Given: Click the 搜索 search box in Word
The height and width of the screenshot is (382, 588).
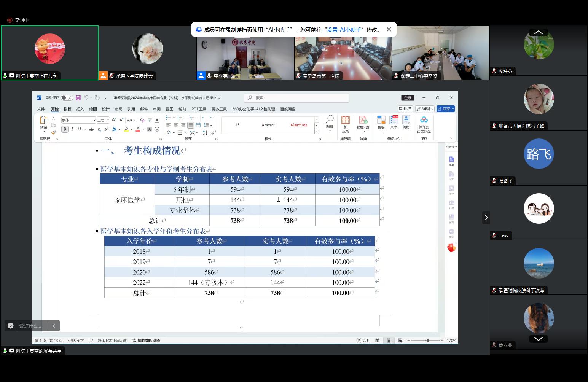Looking at the screenshot, I should click(296, 98).
